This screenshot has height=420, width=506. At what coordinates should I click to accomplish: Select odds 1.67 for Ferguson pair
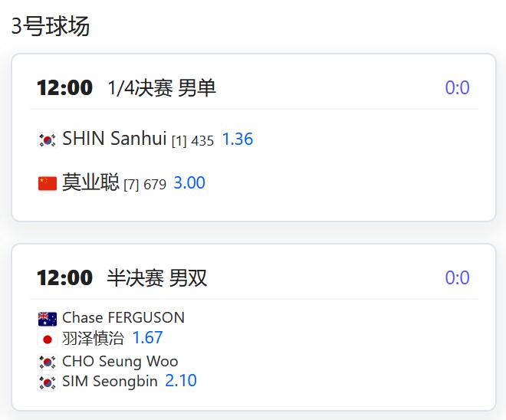point(147,338)
